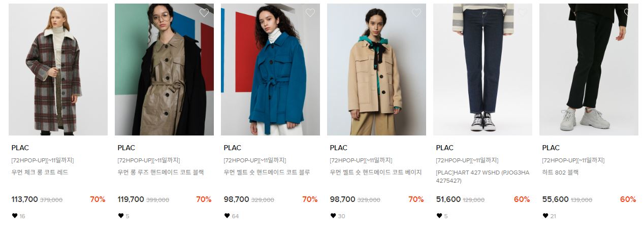644x239 pixels.
Task: Open the 우먼 롱 루즈 핸드메이드 코트 블랙 title
Action: click(x=160, y=173)
